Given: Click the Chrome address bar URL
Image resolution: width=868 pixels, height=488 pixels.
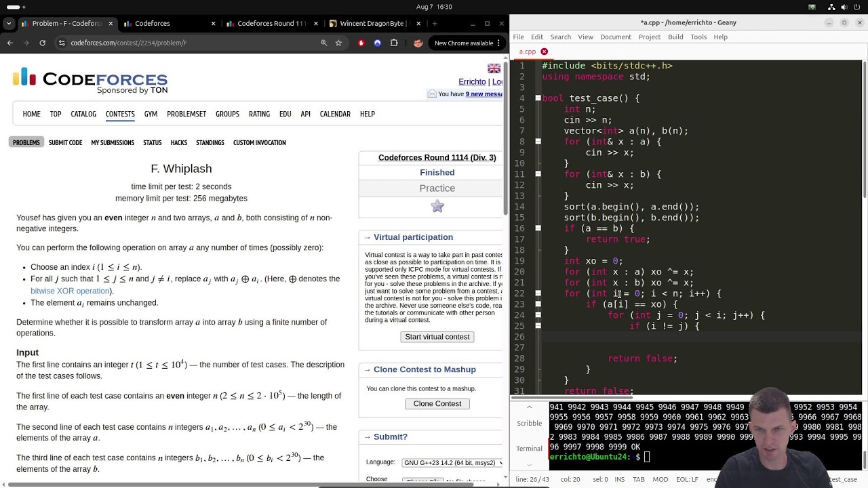Looking at the screenshot, I should click(129, 43).
